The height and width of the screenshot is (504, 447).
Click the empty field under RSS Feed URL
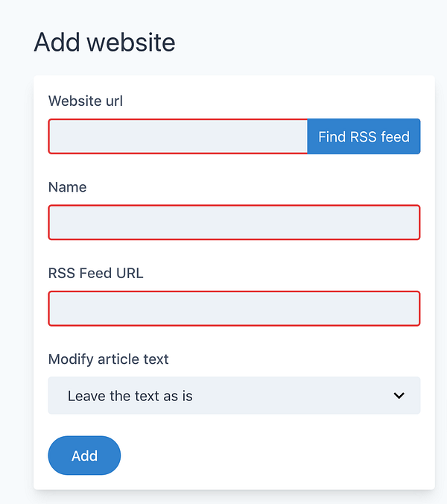234,309
